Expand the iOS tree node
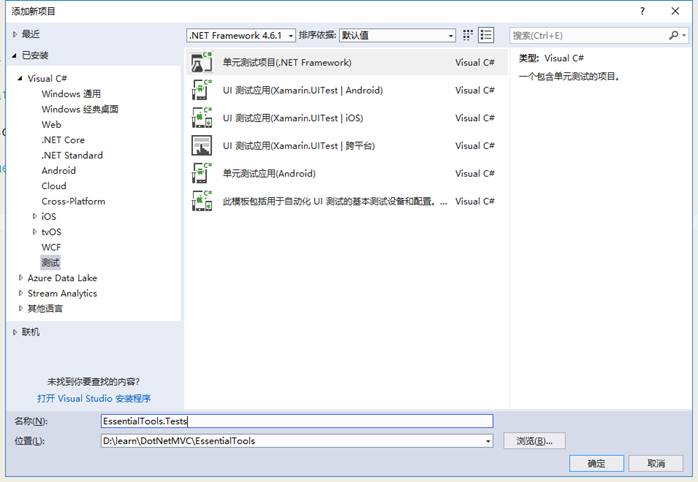Image resolution: width=698 pixels, height=482 pixels. pyautogui.click(x=35, y=216)
